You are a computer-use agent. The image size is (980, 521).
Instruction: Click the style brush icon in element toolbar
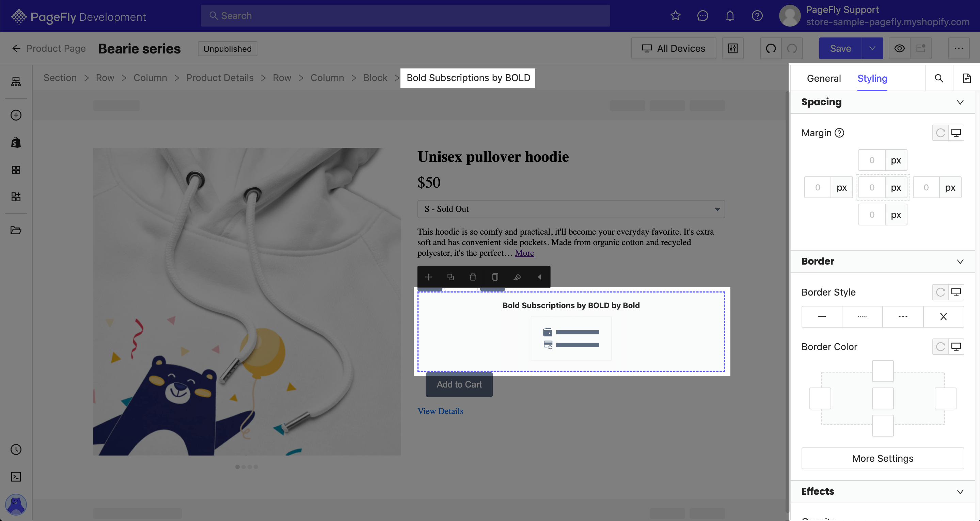[517, 277]
